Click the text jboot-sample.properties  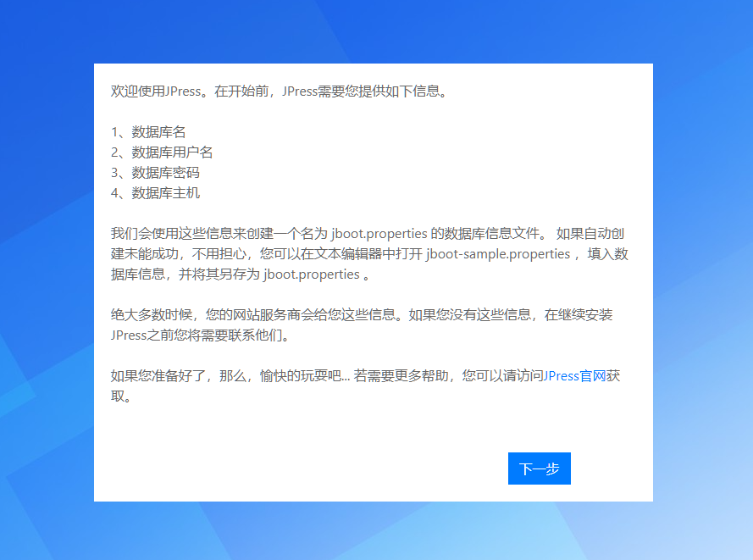click(x=498, y=253)
